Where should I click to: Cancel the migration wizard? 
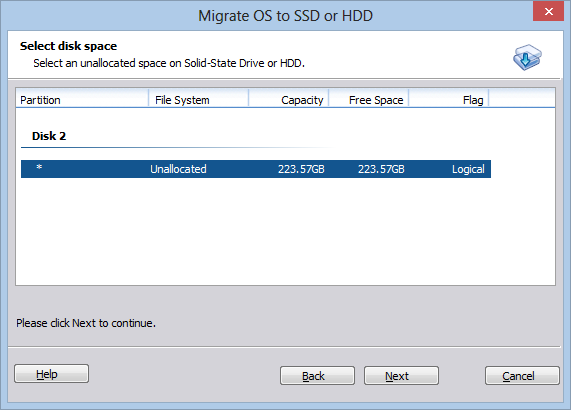(x=522, y=375)
